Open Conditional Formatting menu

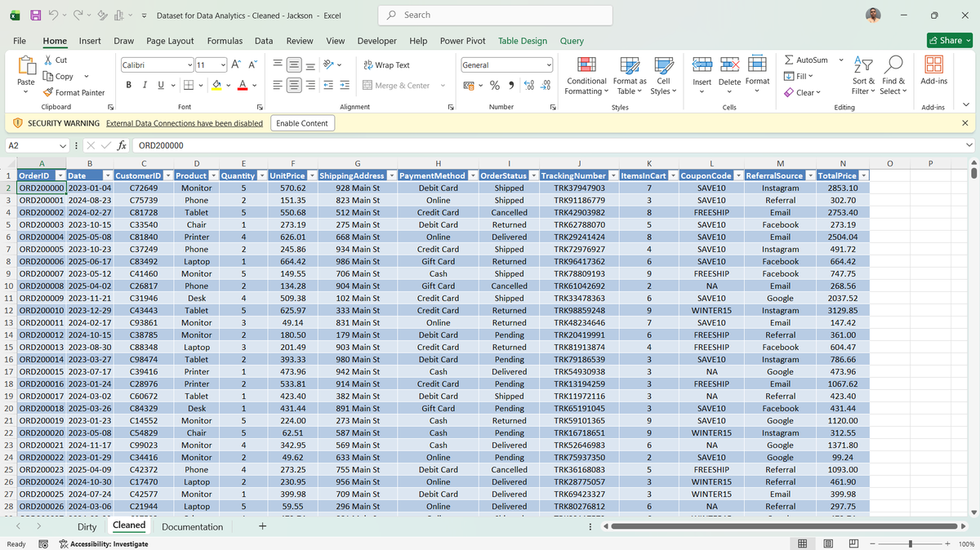(586, 76)
